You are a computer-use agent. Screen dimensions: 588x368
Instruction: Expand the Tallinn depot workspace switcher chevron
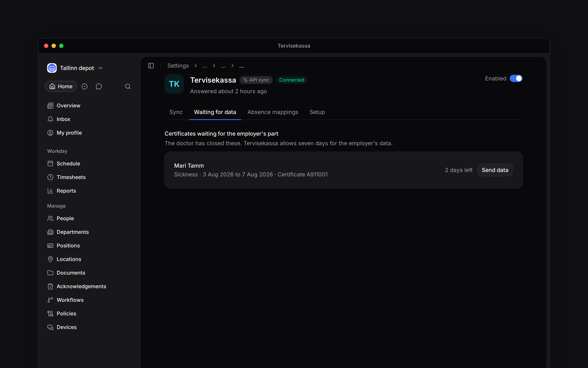101,68
